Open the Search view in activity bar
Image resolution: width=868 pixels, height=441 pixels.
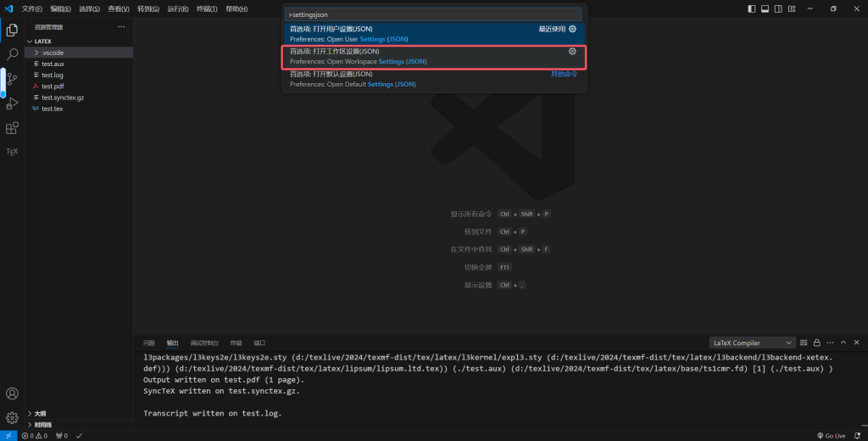[x=12, y=54]
